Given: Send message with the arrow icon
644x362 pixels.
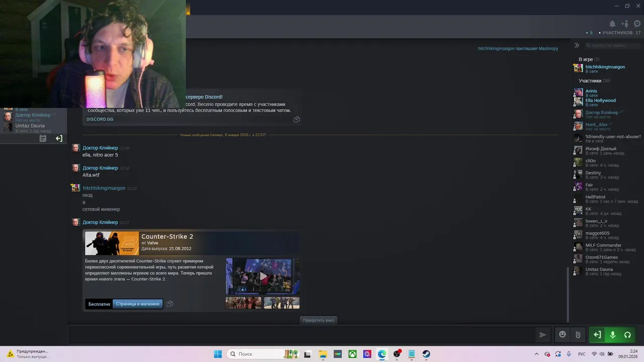Looking at the screenshot, I should coord(543,334).
